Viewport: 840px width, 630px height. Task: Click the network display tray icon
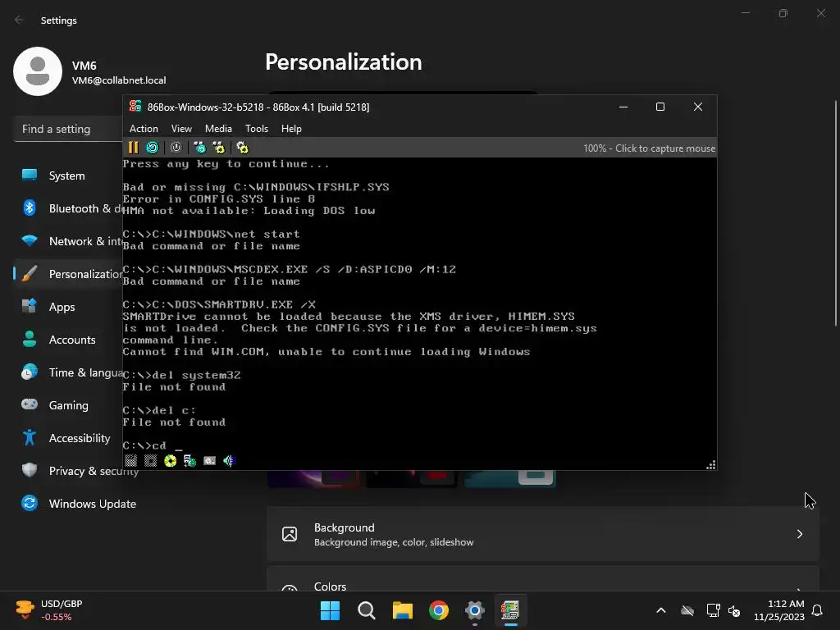(x=713, y=610)
